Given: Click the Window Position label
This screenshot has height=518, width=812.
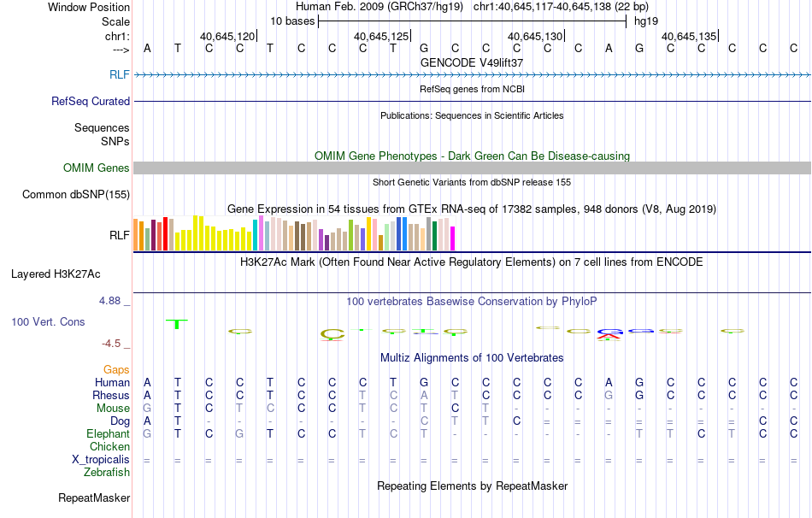Looking at the screenshot, I should tap(89, 7).
